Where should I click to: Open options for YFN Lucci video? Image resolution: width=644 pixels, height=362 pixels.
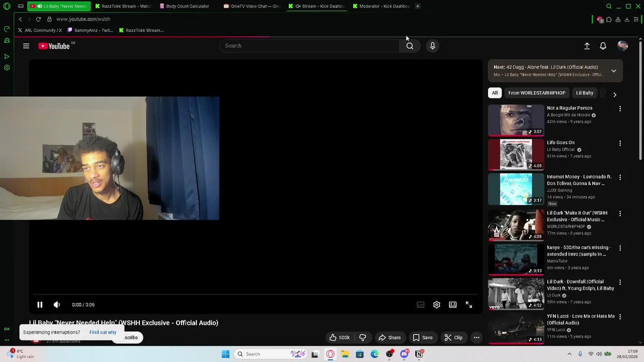pos(620,317)
